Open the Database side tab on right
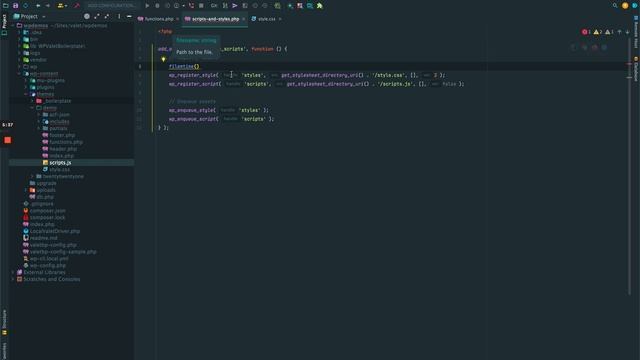The image size is (640, 360). 636,69
